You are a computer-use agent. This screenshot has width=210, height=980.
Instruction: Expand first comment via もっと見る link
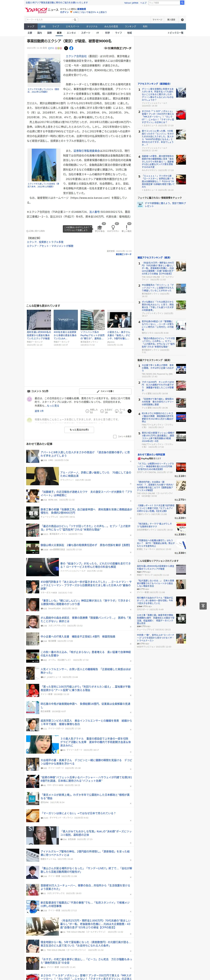point(53,406)
